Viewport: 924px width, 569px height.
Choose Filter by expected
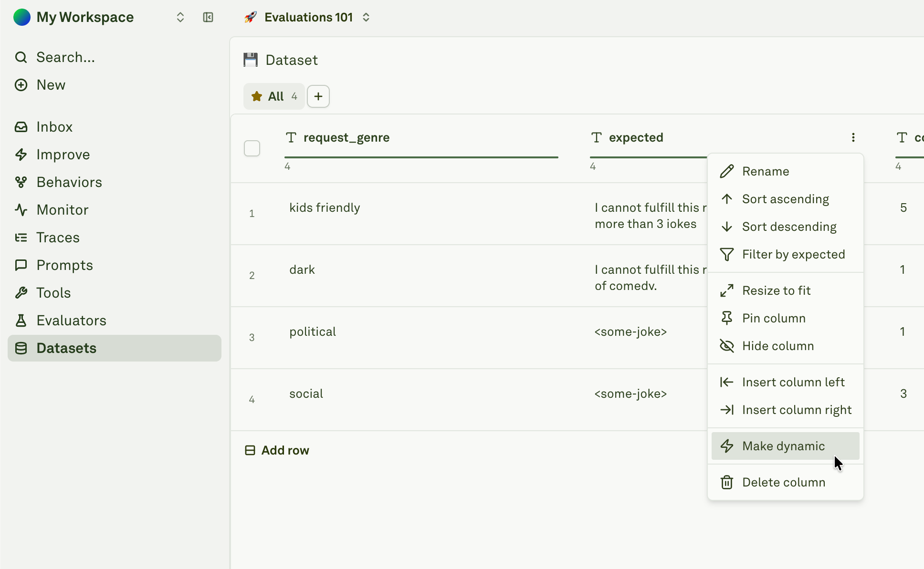(786, 254)
